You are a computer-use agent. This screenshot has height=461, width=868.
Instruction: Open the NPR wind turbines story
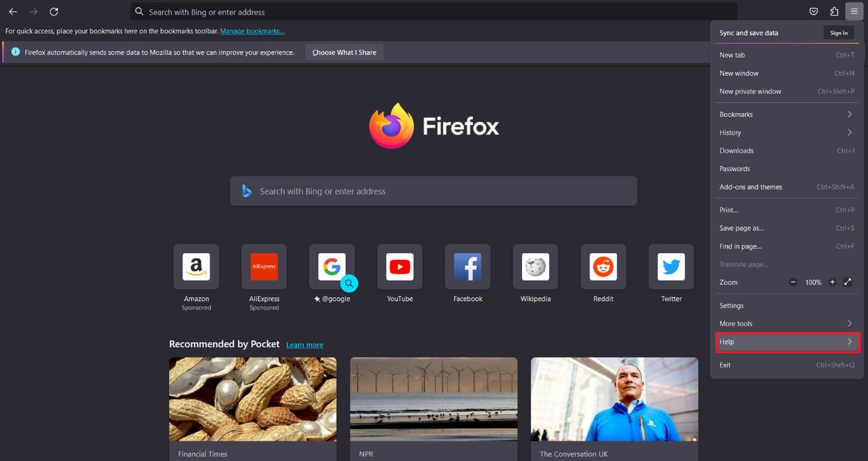click(434, 409)
